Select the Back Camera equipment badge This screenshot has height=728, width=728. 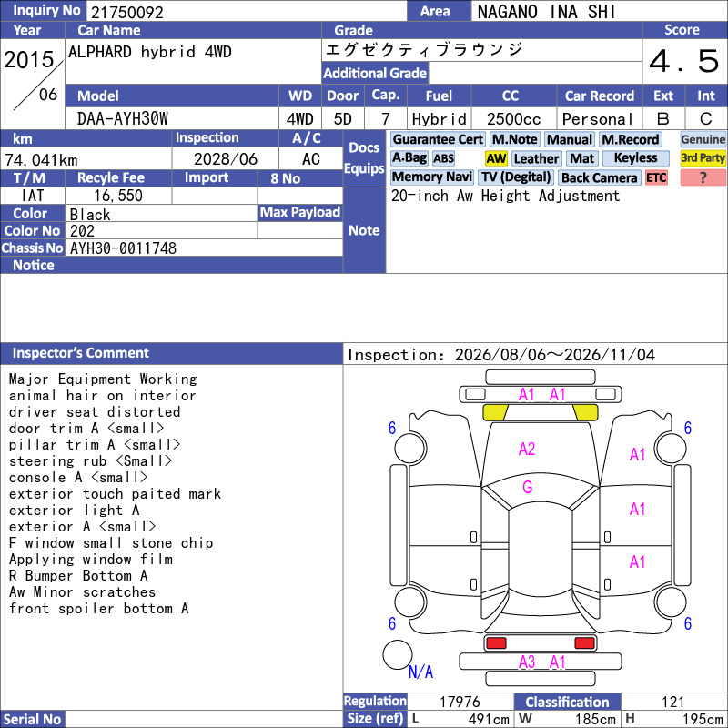(600, 177)
